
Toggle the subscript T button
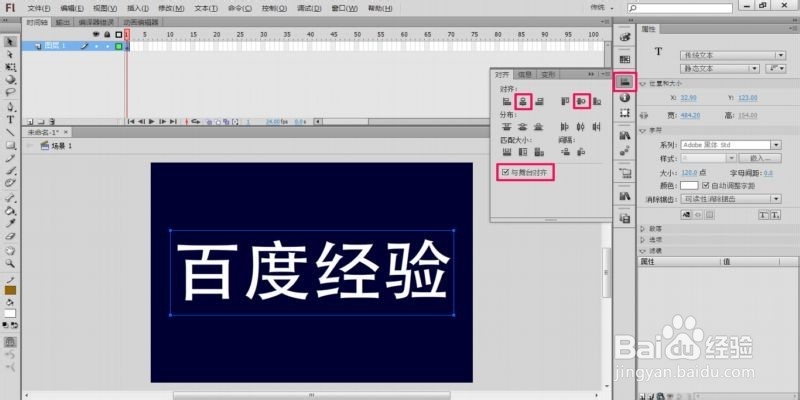[775, 215]
